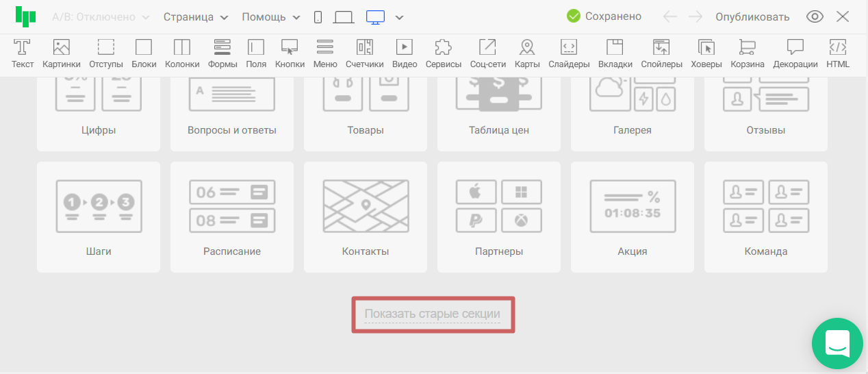This screenshot has height=374, width=868.
Task: Choose the Forms (Формы) tool
Action: 222,53
